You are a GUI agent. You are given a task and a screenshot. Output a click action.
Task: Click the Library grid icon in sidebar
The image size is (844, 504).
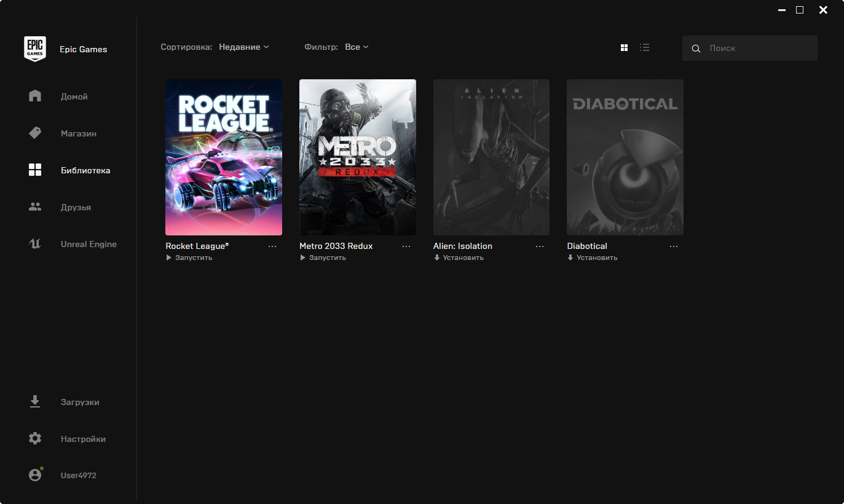(35, 170)
